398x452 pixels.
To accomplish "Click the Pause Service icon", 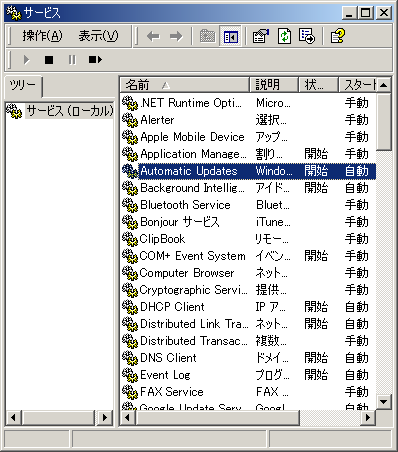I will [72, 60].
